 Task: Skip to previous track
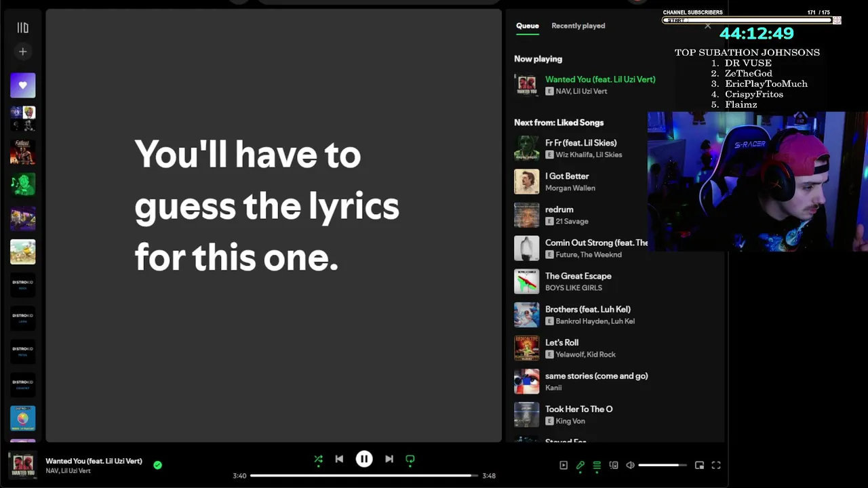coord(339,459)
